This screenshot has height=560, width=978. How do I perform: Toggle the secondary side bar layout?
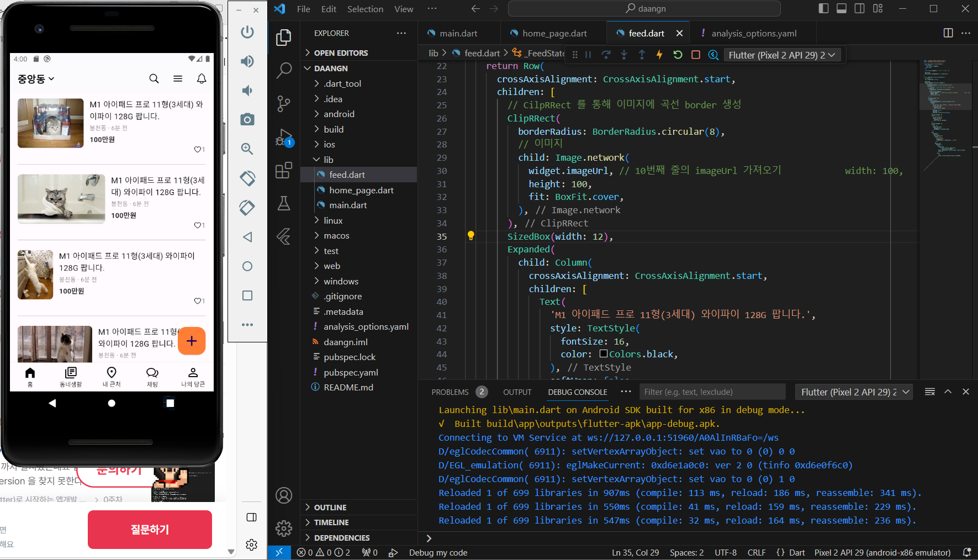[860, 8]
